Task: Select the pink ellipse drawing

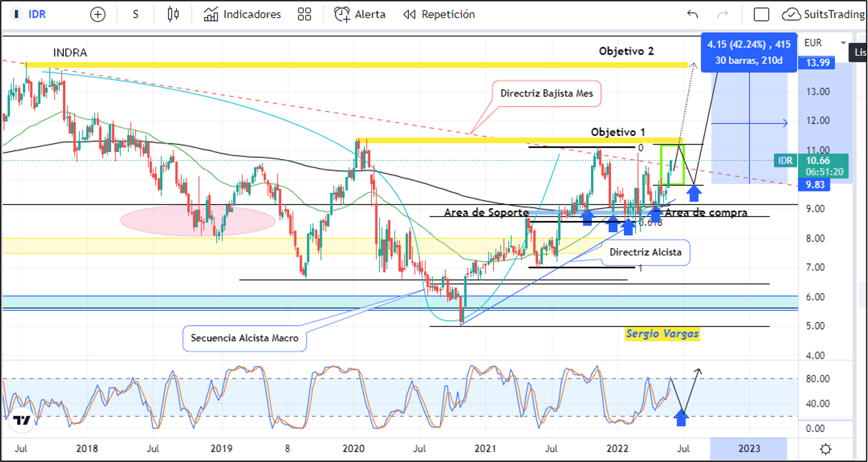Action: [198, 220]
